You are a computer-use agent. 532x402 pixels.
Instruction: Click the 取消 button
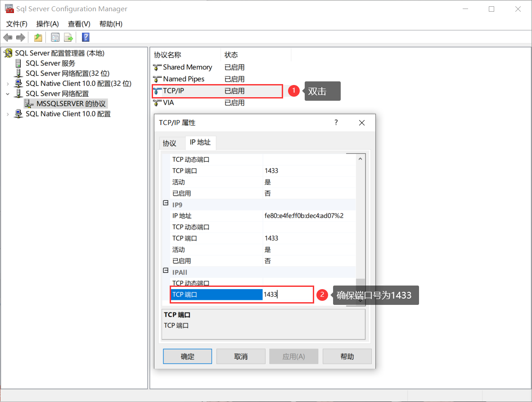point(241,356)
